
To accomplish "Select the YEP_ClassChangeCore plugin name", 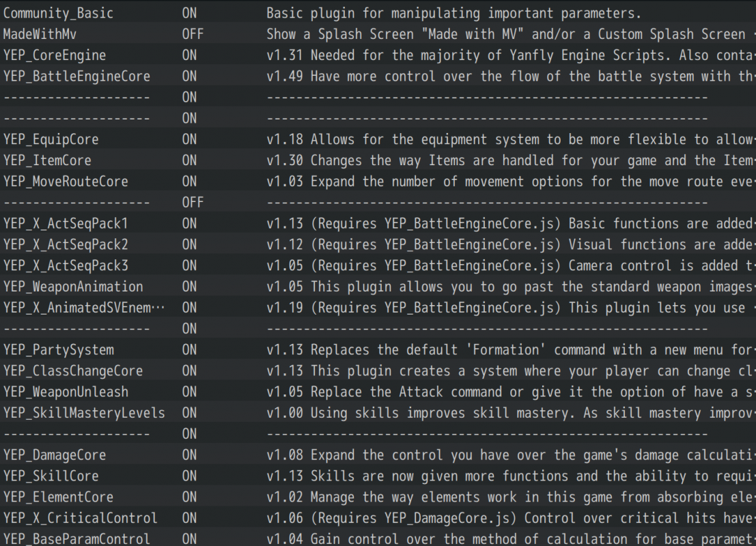I will pos(73,371).
